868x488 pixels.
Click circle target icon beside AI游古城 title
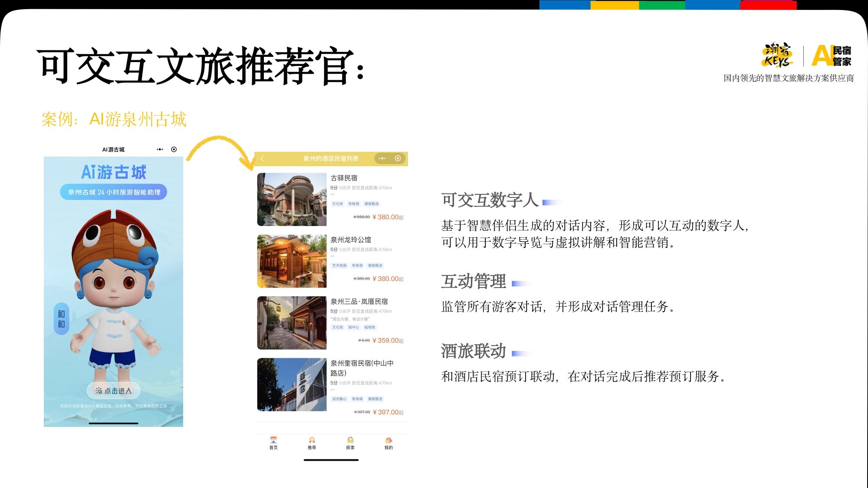tap(174, 149)
